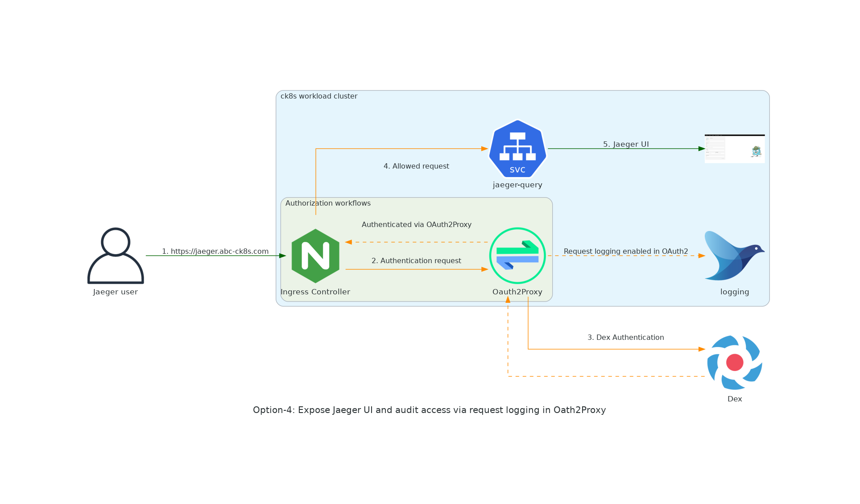
Task: Open the Jaeger UI screenshot thumbnail
Action: pyautogui.click(x=735, y=149)
